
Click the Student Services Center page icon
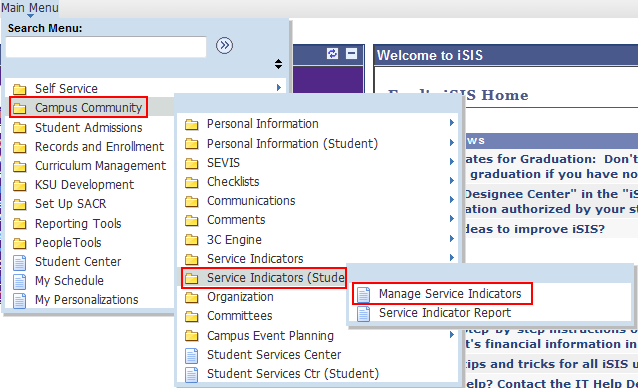click(192, 355)
